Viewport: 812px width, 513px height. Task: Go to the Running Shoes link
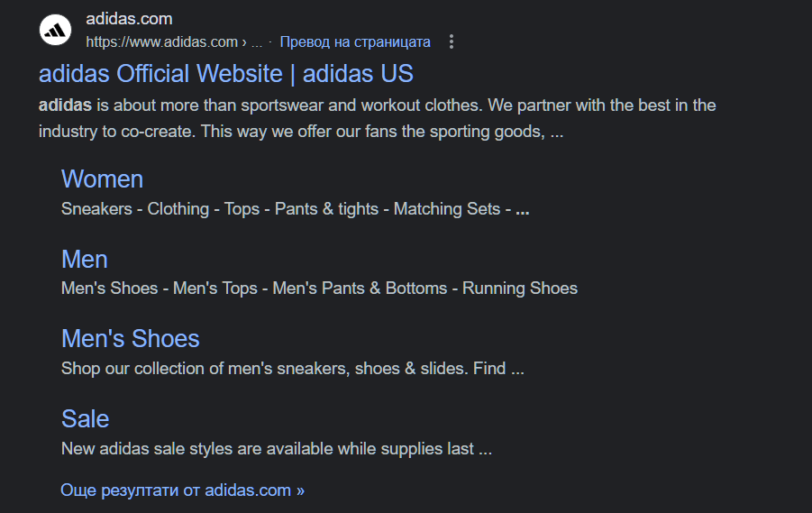click(x=520, y=289)
